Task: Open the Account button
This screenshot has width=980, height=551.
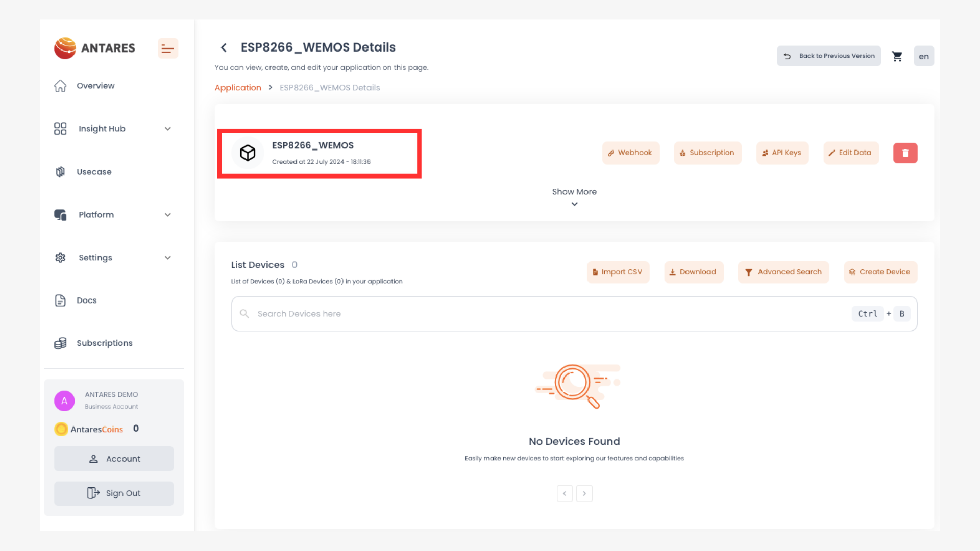Action: [114, 459]
